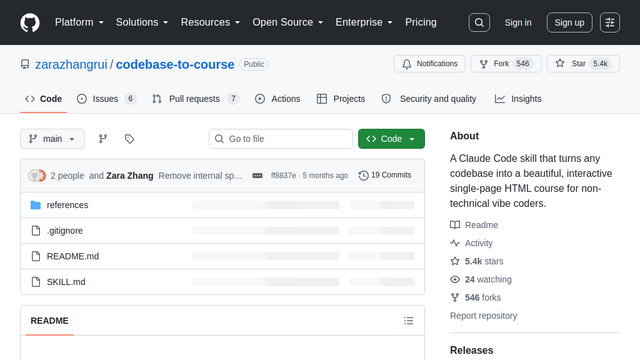The image size is (640, 360).
Task: Click the contributor avatars in commit row
Action: pos(37,176)
